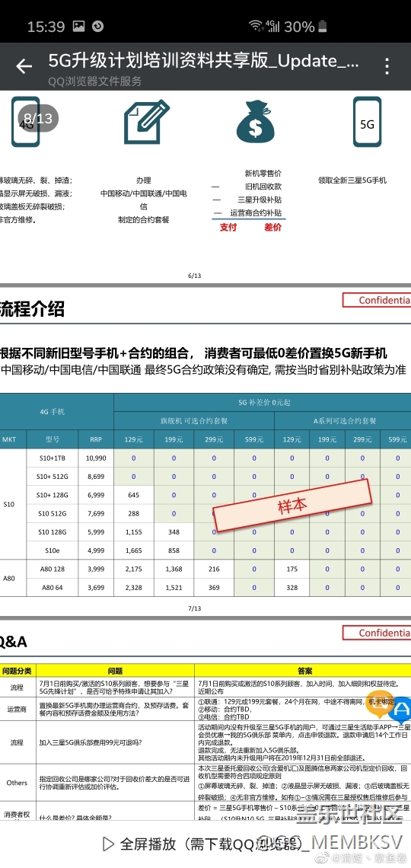This screenshot has width=411, height=868.
Task: Tap the 5G phone icon
Action: [368, 122]
